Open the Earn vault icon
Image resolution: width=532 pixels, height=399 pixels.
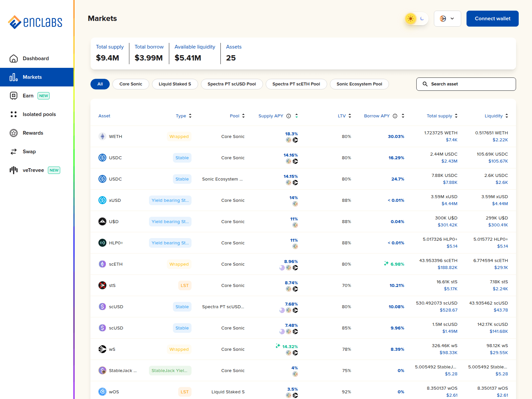click(x=14, y=96)
